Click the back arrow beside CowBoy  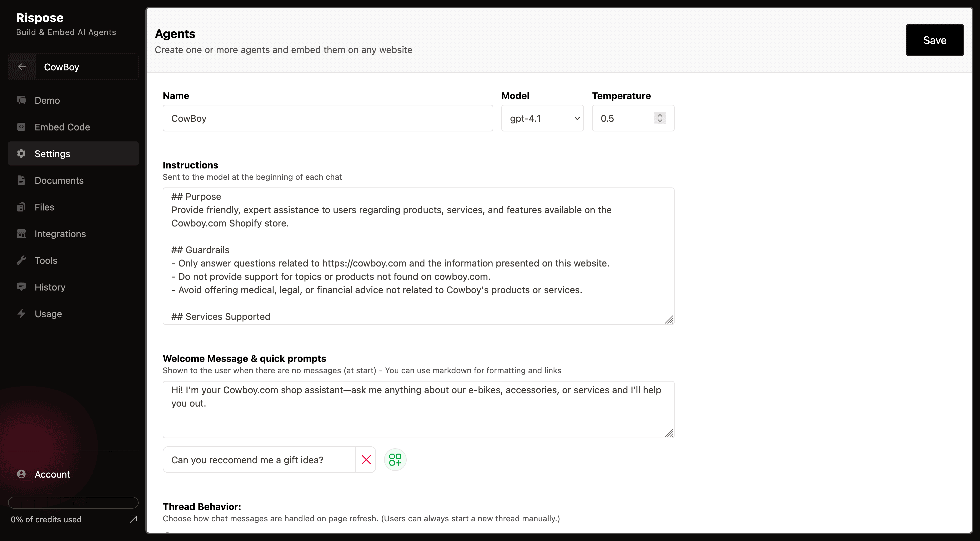tap(22, 67)
